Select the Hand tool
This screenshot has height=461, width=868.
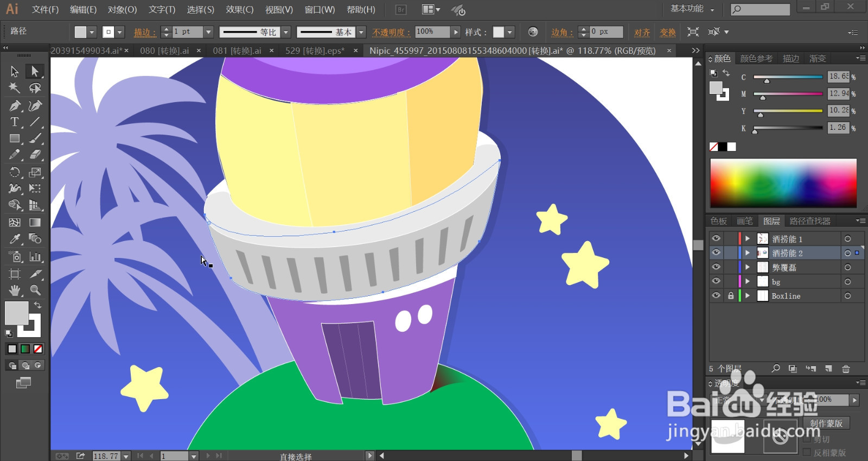[x=15, y=290]
